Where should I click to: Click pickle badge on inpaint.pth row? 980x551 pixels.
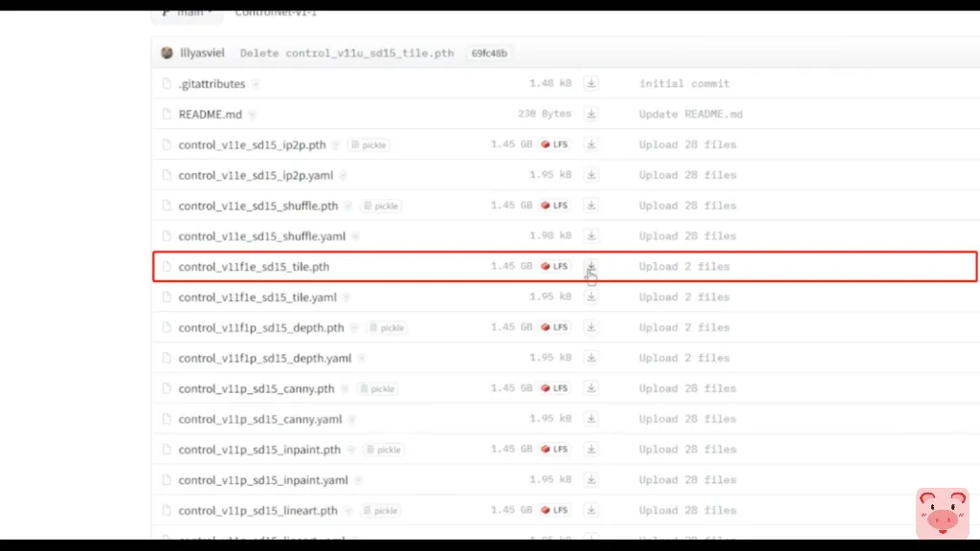[383, 450]
